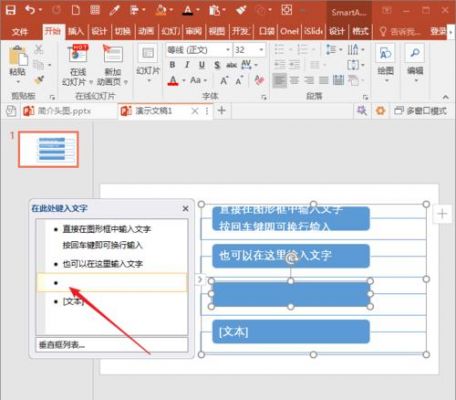Cut the selection with the scissors icon

(x=39, y=50)
